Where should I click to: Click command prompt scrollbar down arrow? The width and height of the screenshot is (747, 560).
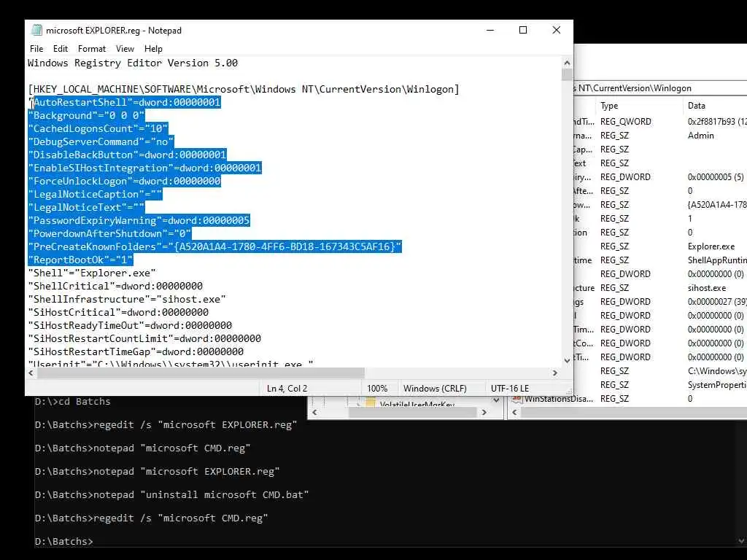pos(741,541)
